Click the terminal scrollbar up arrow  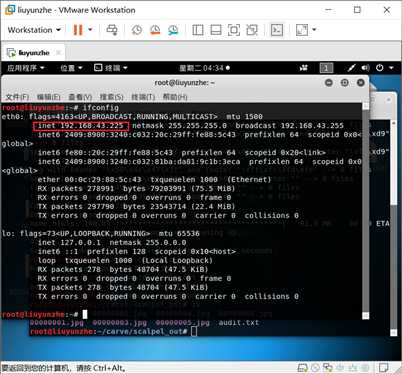click(366, 106)
